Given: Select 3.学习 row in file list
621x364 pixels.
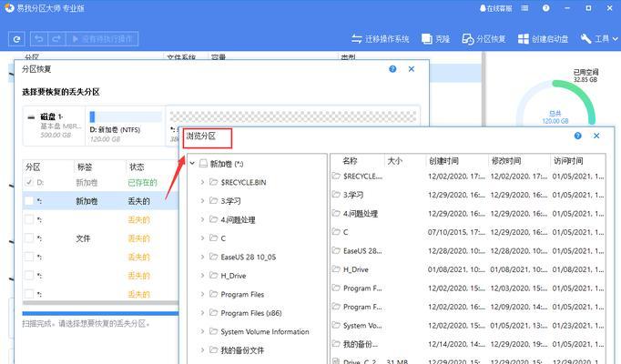Looking at the screenshot, I should pyautogui.click(x=468, y=195).
